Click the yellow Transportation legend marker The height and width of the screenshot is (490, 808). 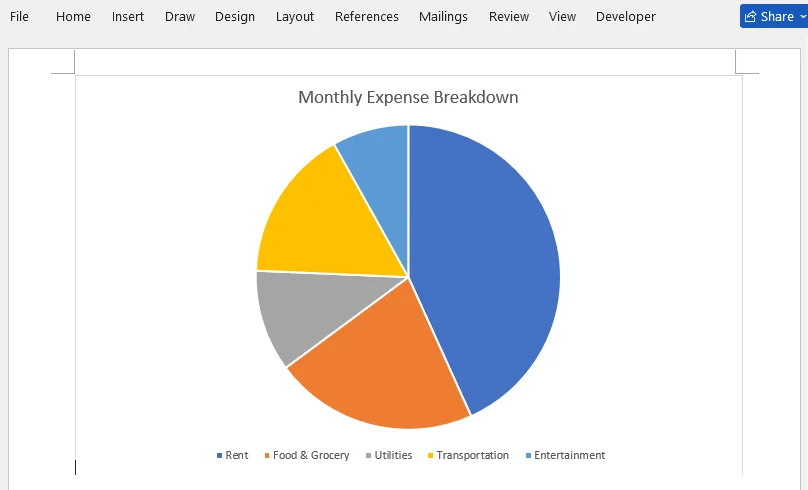click(430, 455)
